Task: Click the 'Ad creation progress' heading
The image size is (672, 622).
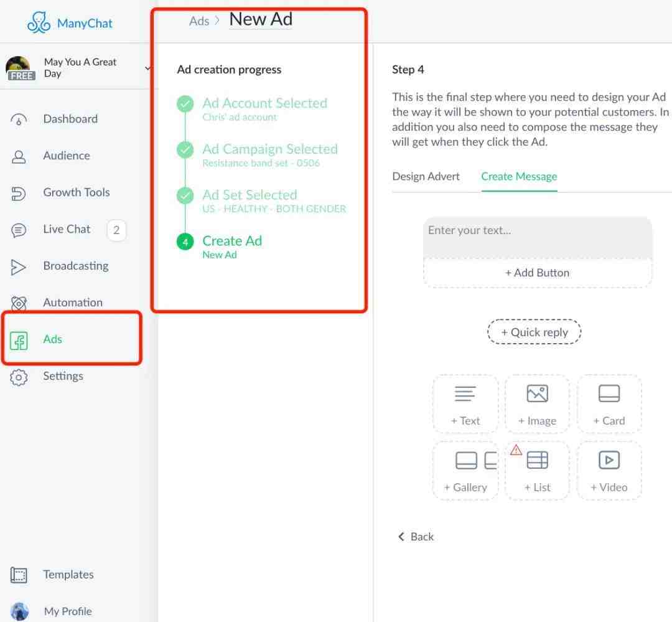Action: pos(229,70)
